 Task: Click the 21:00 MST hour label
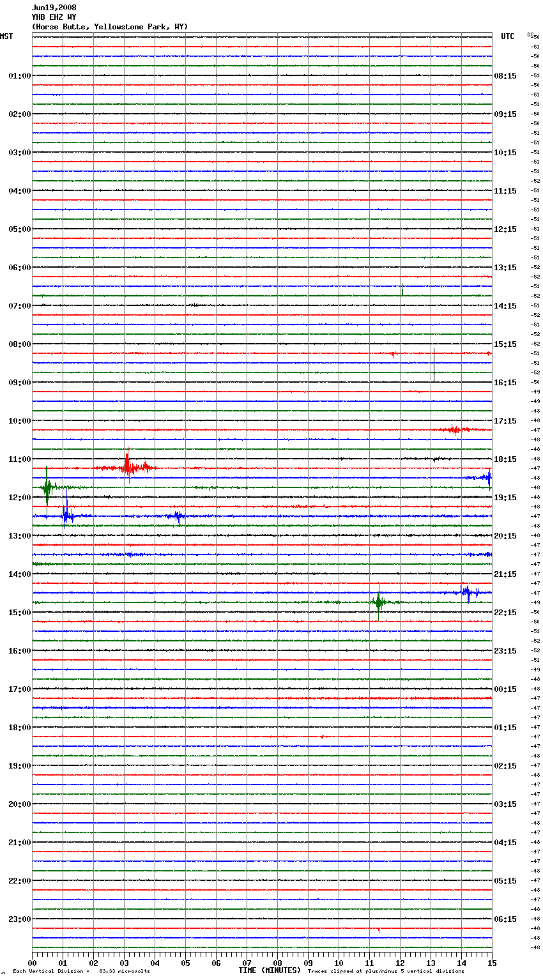coord(20,843)
